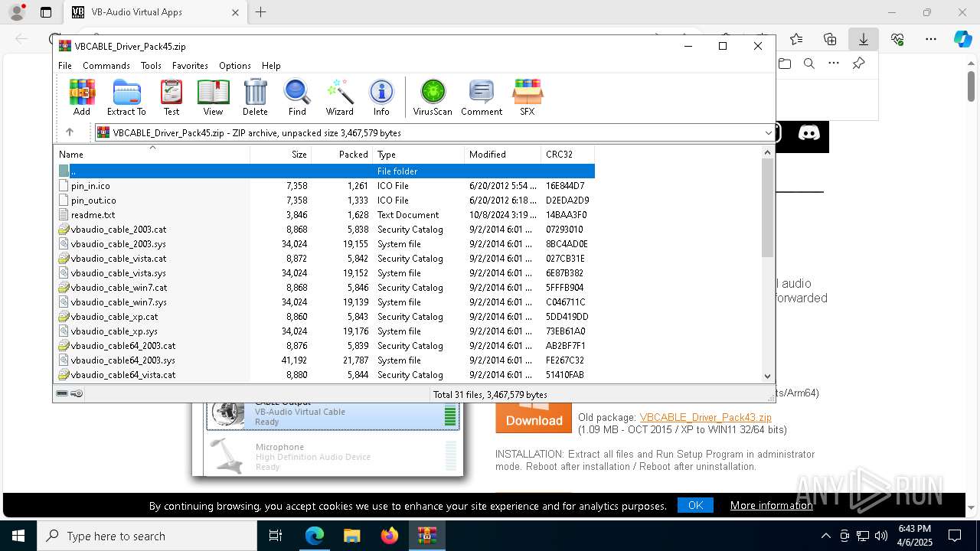This screenshot has height=551, width=980.
Task: Click the volume icon in system tray
Action: coord(881,536)
